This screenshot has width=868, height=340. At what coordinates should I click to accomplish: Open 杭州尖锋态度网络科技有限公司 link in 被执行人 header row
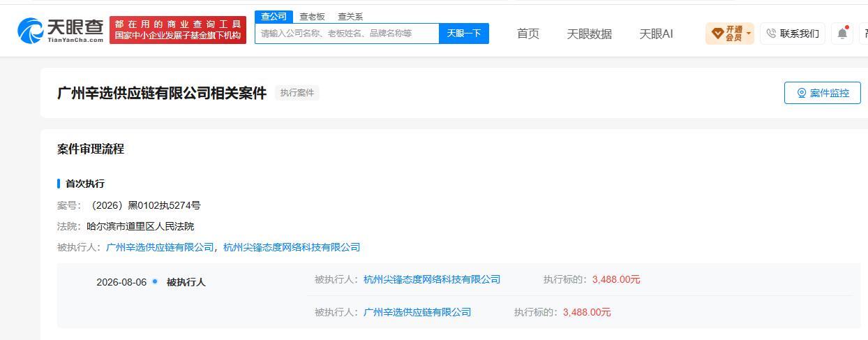pyautogui.click(x=292, y=247)
